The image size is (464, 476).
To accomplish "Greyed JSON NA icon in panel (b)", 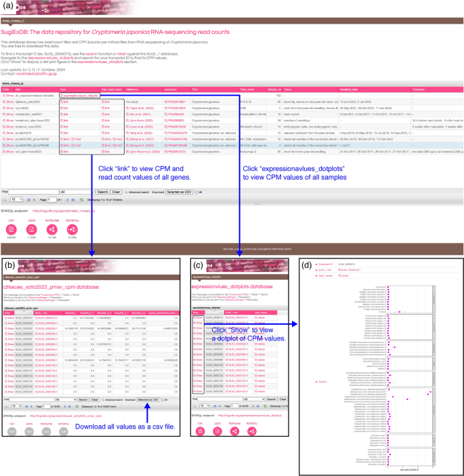I will click(x=29, y=431).
